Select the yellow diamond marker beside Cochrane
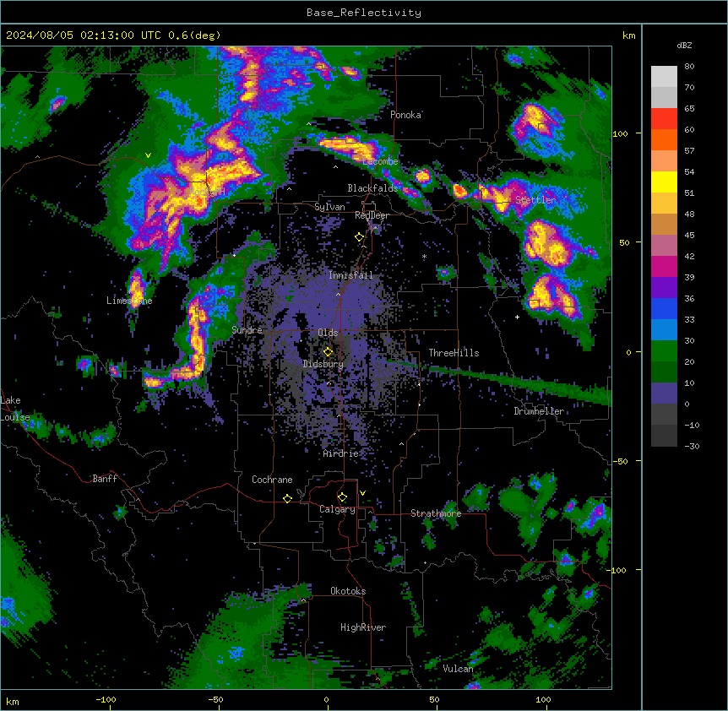The height and width of the screenshot is (711, 728). pyautogui.click(x=287, y=498)
